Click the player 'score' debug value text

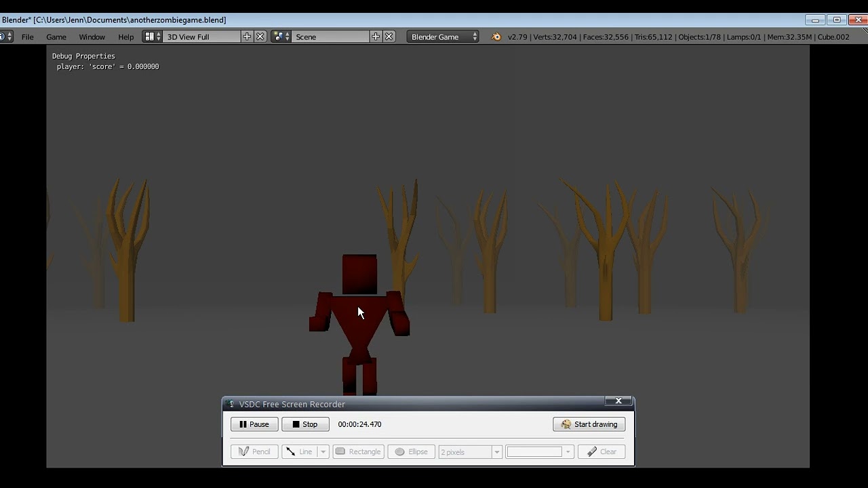[108, 66]
